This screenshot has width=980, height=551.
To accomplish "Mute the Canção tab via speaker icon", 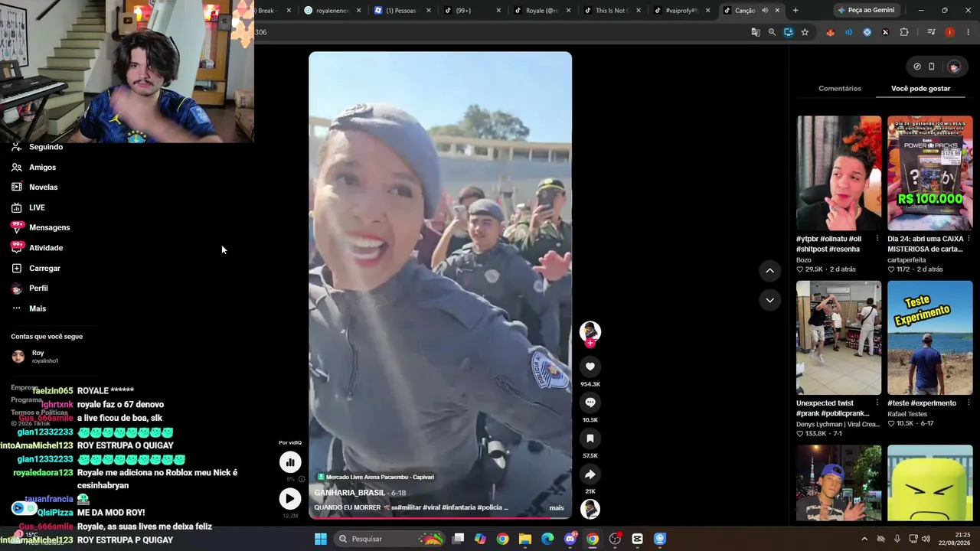I will click(x=764, y=11).
